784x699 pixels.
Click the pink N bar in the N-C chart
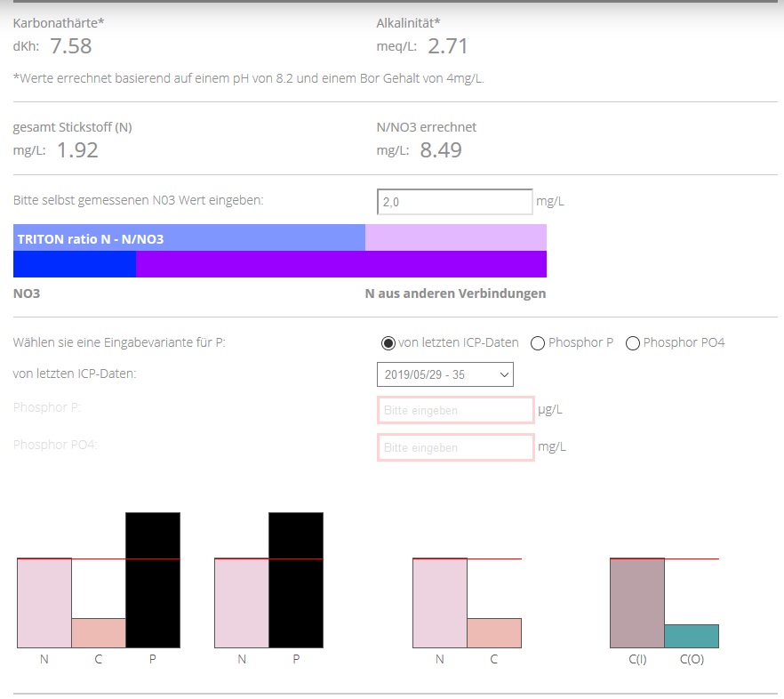pyautogui.click(x=440, y=603)
